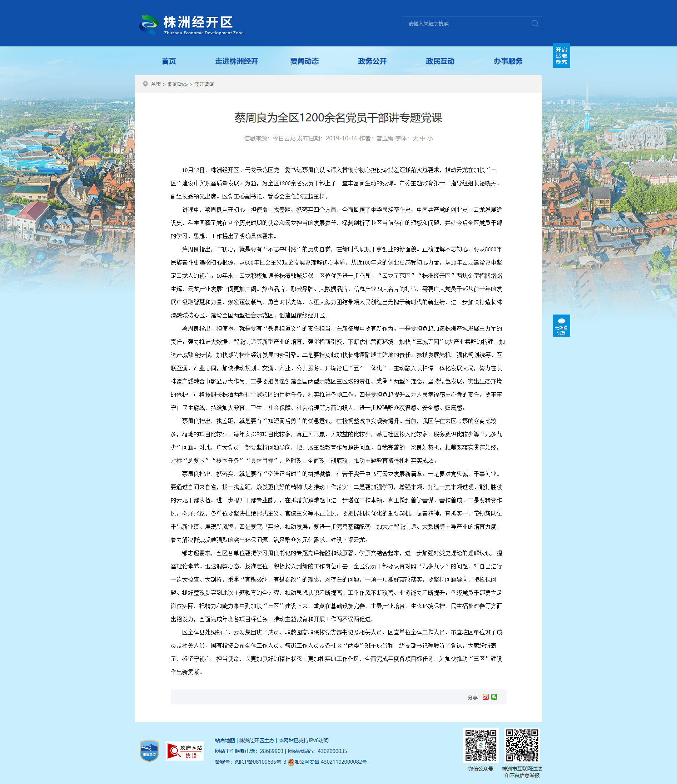This screenshot has width=677, height=784.
Task: Click the Zhuzhou Economic Development Zone logo
Action: [x=191, y=25]
